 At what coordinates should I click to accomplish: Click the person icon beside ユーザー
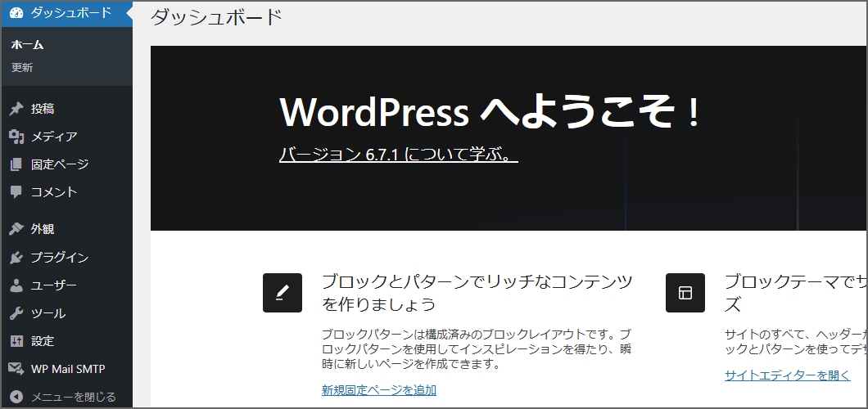[16, 285]
